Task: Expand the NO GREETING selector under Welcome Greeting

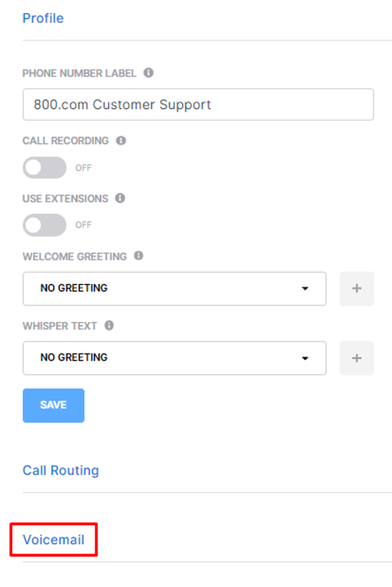Action: (x=174, y=288)
